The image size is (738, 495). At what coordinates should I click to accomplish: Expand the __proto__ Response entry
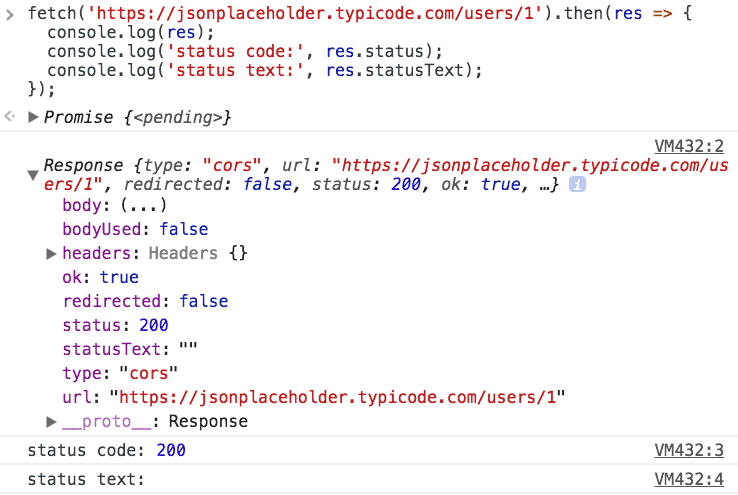(52, 421)
